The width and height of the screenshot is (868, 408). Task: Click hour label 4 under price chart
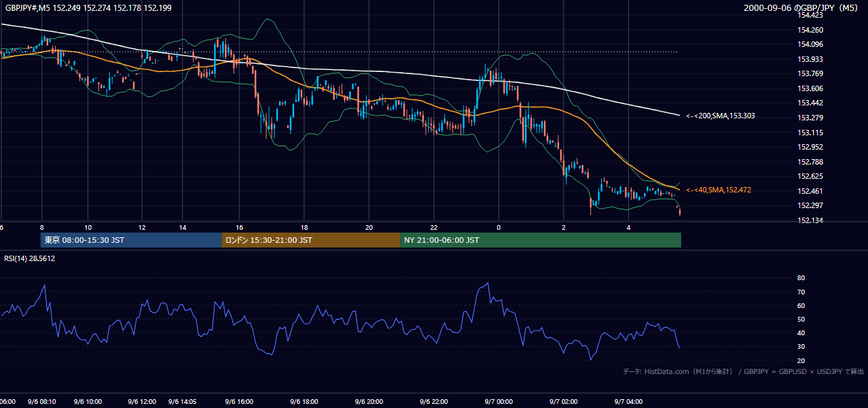(629, 227)
